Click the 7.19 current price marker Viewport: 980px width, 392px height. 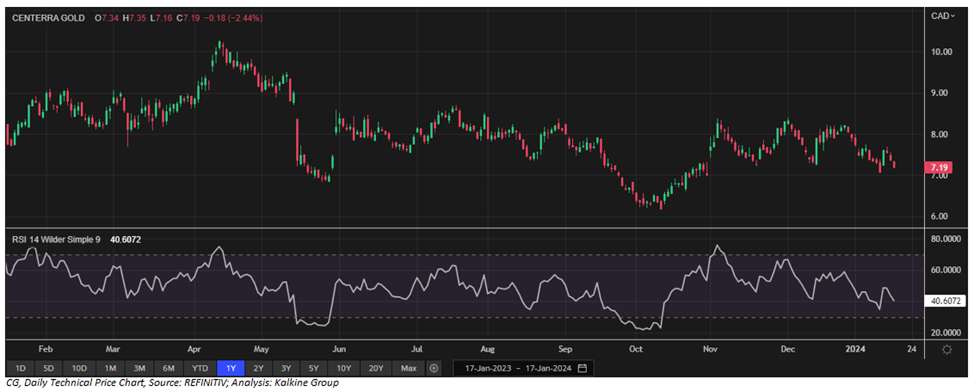point(939,167)
